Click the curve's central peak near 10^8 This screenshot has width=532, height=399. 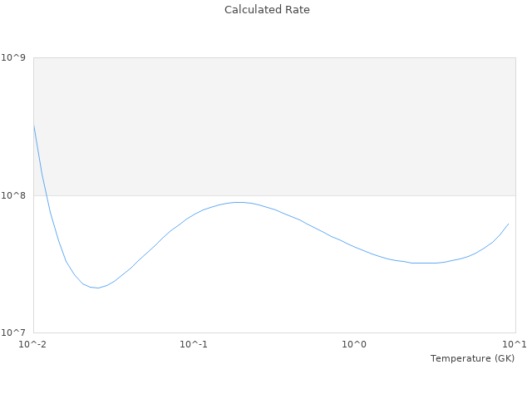point(239,202)
